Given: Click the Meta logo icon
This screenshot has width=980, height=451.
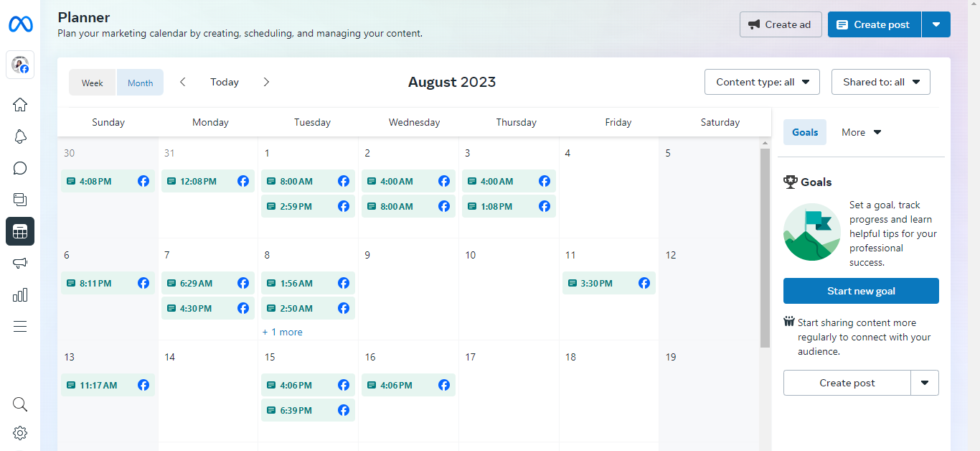Looking at the screenshot, I should (x=20, y=24).
